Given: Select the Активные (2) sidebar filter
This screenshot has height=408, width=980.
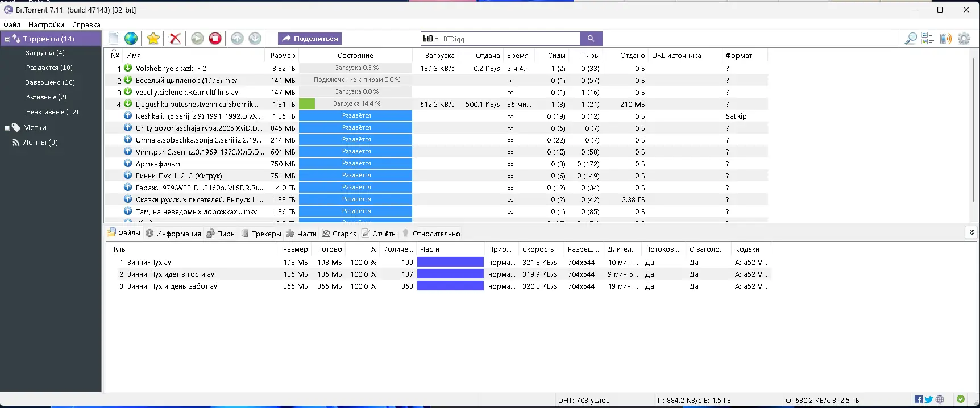Looking at the screenshot, I should 46,97.
